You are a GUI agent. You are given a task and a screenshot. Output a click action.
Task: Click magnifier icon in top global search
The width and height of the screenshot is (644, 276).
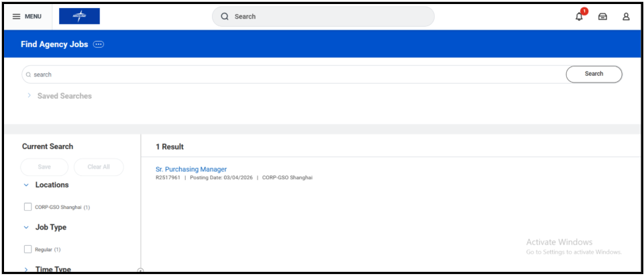(225, 17)
